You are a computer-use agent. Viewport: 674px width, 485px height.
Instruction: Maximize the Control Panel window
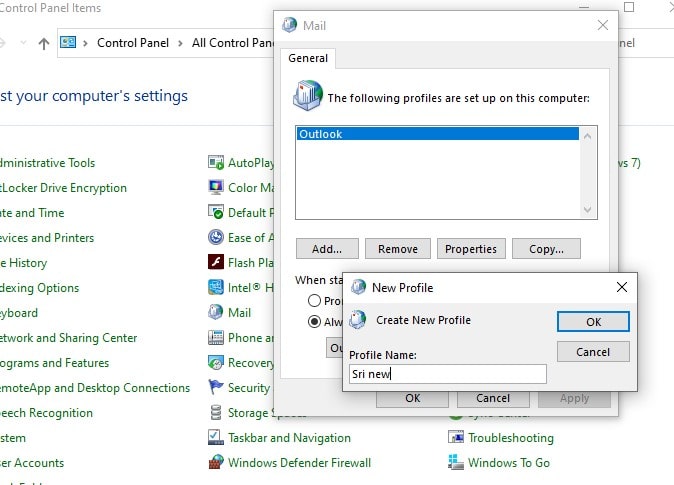click(x=629, y=7)
